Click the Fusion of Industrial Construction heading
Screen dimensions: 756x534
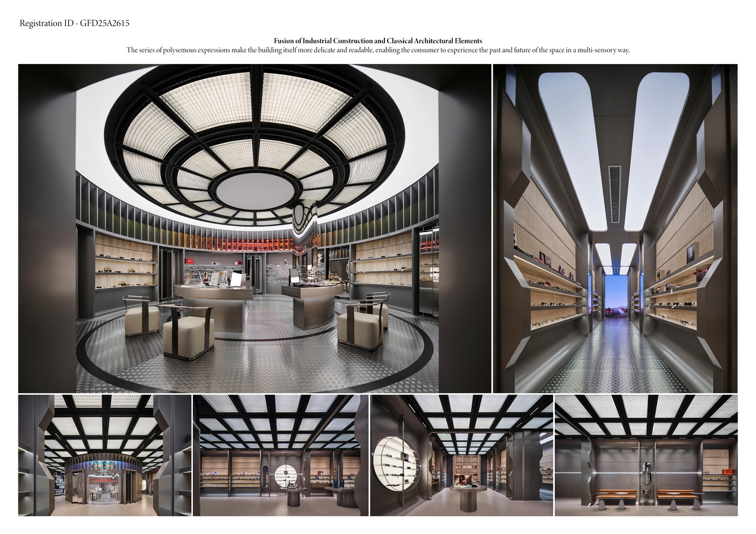click(377, 41)
